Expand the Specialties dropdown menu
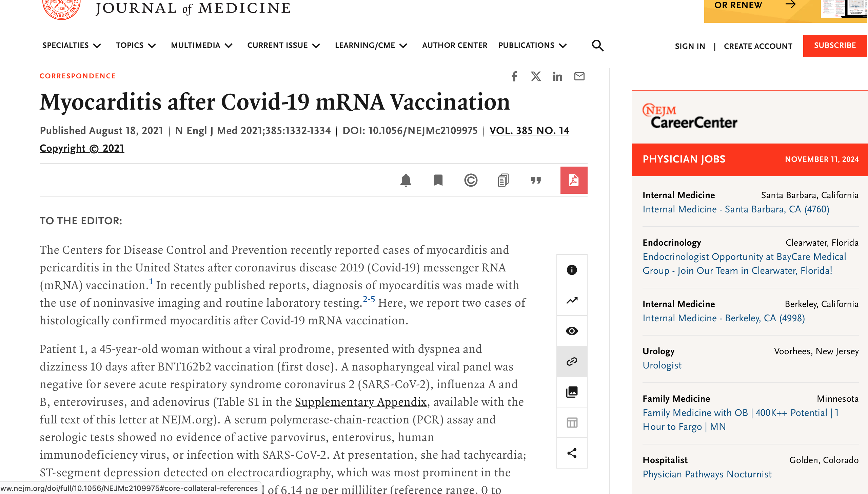The width and height of the screenshot is (868, 494). [72, 45]
